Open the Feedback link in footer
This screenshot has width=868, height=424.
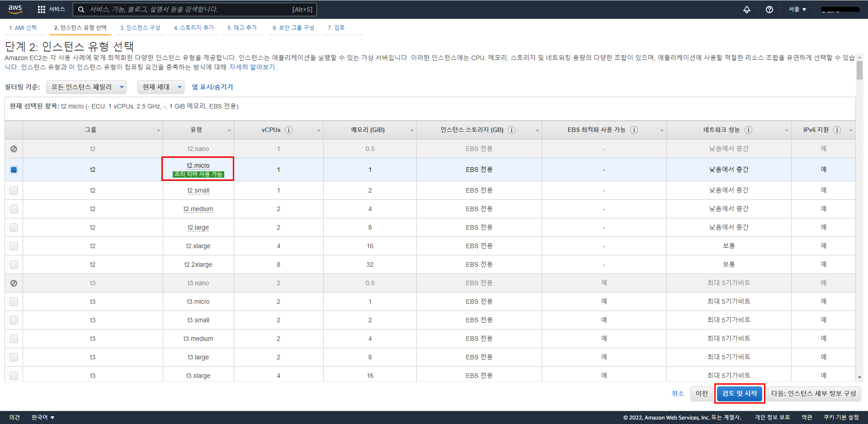(14, 417)
